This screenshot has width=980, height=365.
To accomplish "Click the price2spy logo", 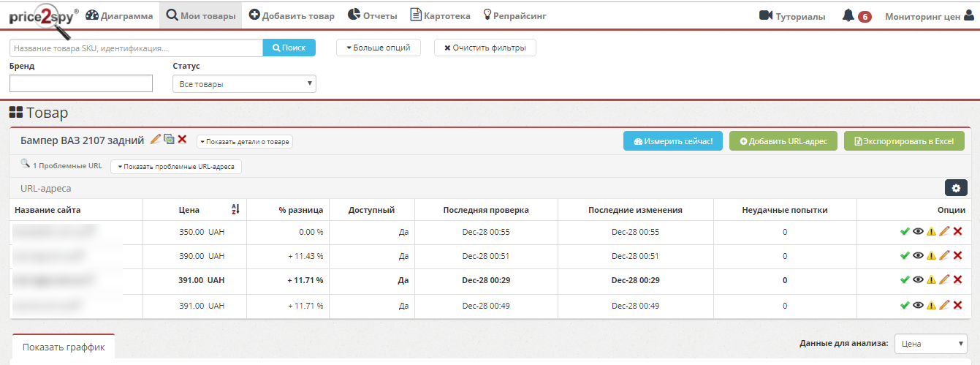I will pos(42,20).
